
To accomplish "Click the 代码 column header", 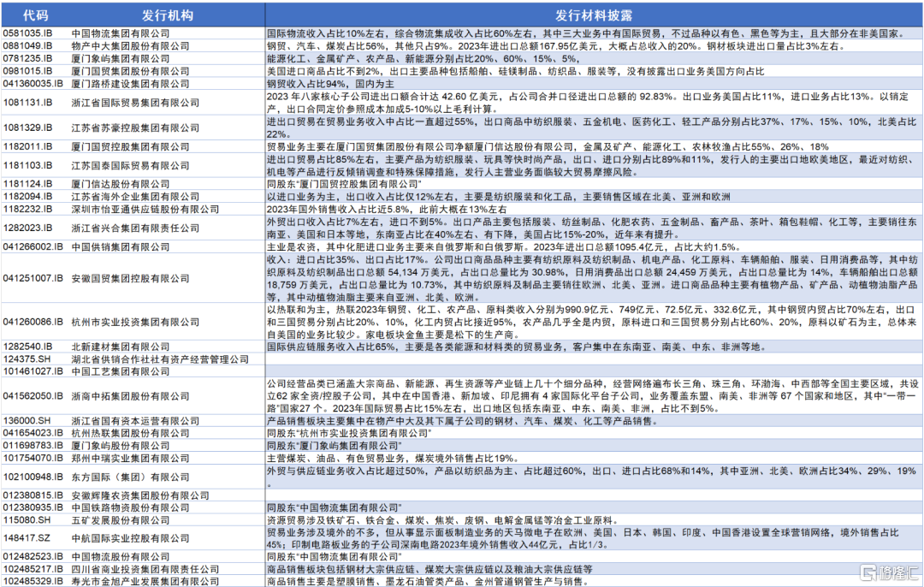I will coord(35,15).
